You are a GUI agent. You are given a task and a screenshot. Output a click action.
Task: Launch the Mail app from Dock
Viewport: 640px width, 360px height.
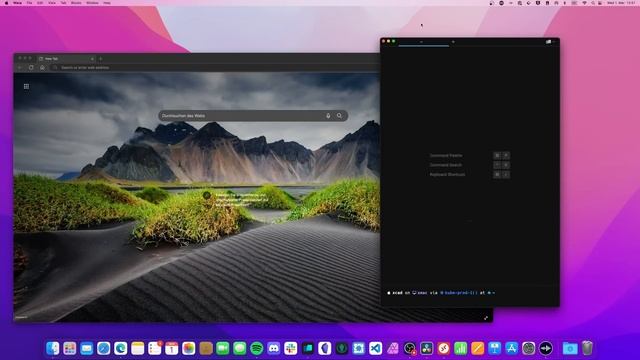pyautogui.click(x=87, y=348)
